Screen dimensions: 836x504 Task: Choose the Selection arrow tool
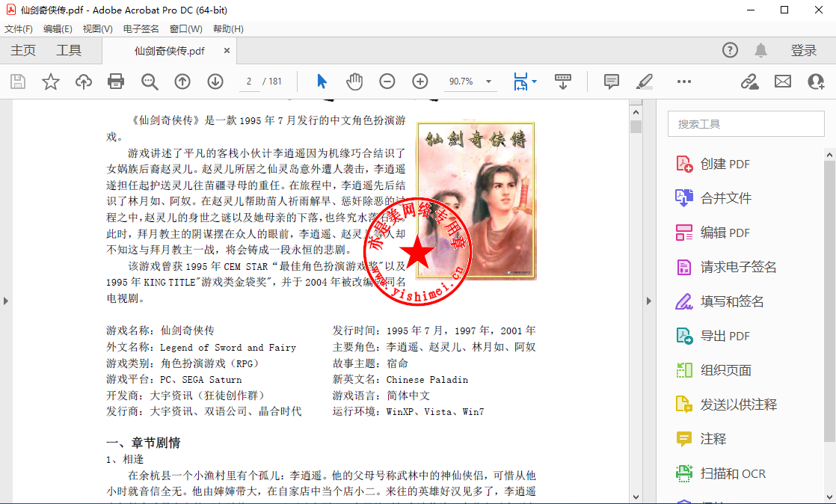(x=322, y=82)
